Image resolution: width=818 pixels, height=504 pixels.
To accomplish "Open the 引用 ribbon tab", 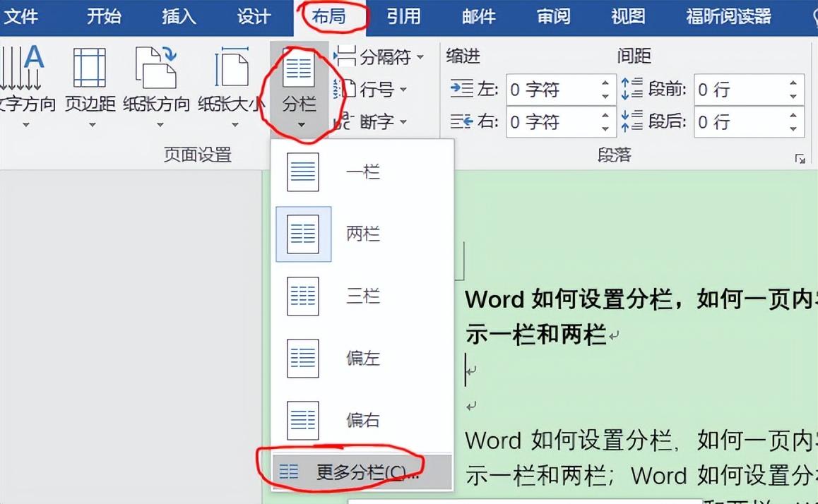I will pyautogui.click(x=404, y=17).
